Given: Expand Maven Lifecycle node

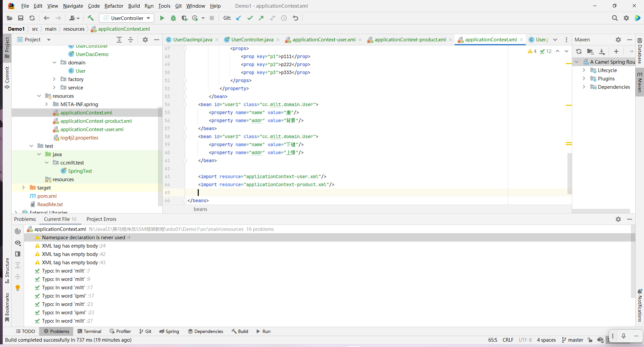Looking at the screenshot, I should coord(584,70).
